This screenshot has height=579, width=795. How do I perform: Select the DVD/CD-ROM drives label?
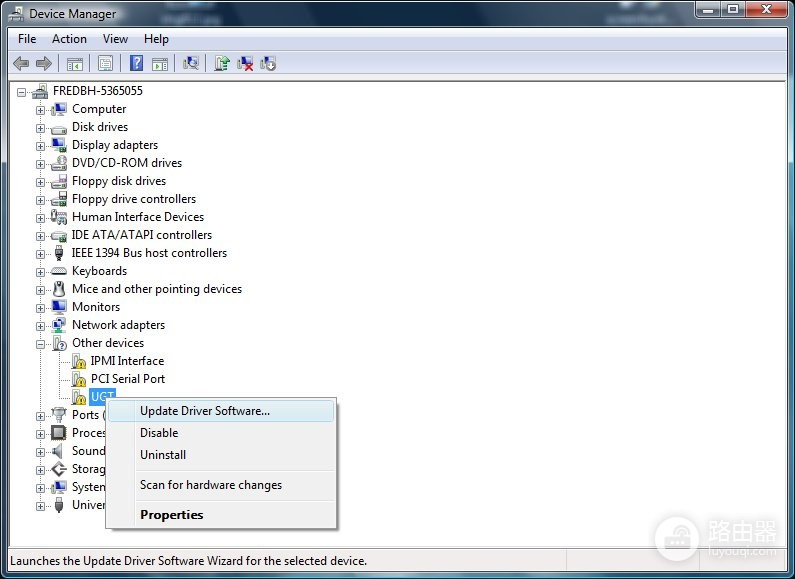[127, 163]
